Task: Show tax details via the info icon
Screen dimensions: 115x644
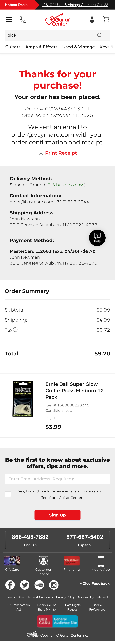Action: (15, 330)
